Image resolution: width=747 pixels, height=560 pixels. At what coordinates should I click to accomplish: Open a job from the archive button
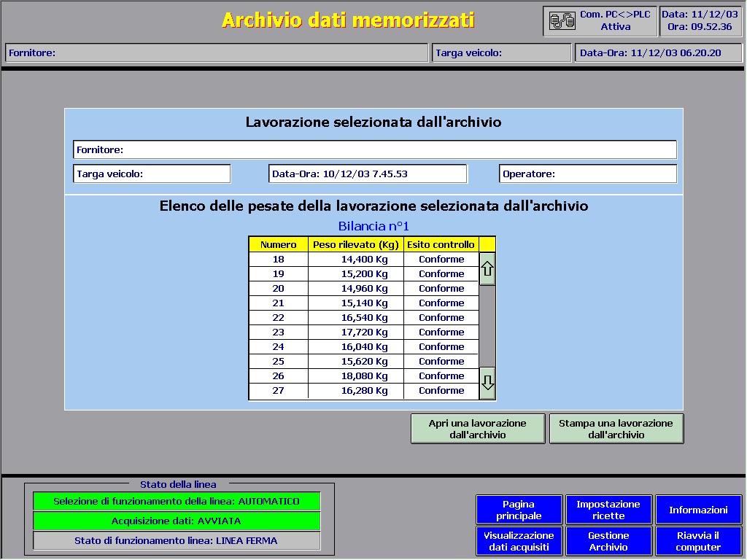point(478,429)
